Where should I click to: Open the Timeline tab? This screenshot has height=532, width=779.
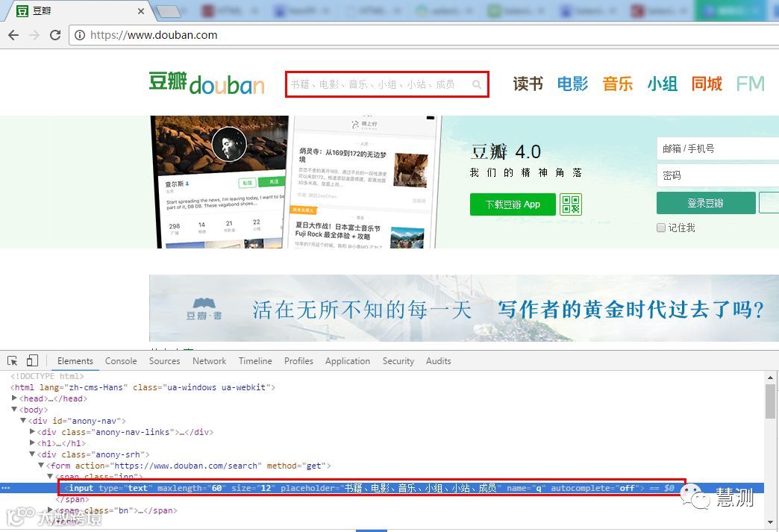tap(255, 361)
